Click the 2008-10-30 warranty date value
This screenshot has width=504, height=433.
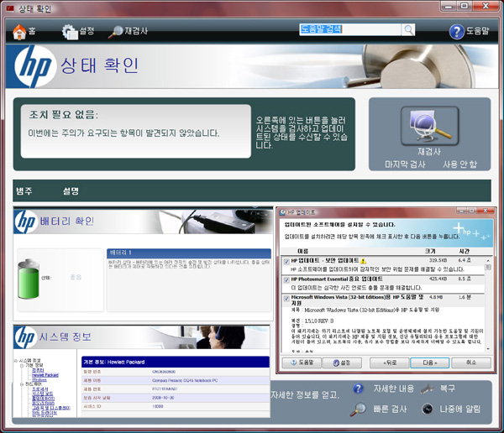(164, 398)
